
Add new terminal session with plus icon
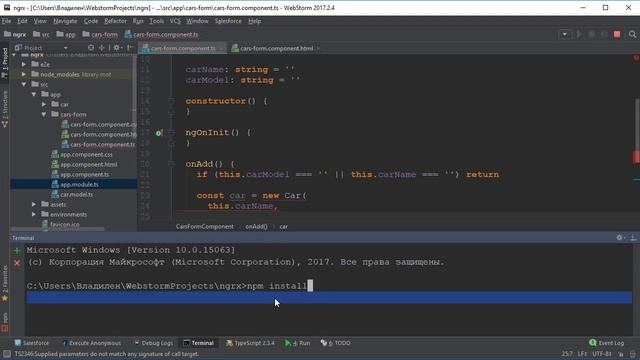[17, 250]
